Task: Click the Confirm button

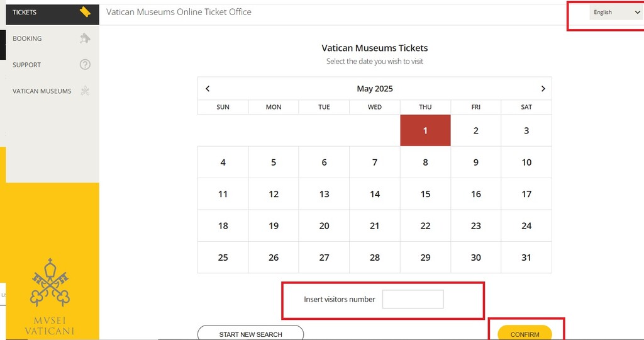Action: 525,333
